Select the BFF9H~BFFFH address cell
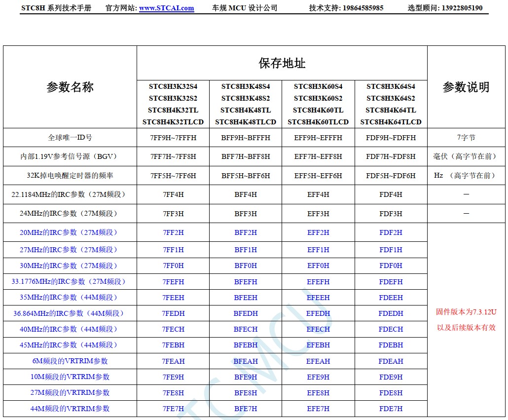This screenshot has height=420, width=508. (x=246, y=138)
